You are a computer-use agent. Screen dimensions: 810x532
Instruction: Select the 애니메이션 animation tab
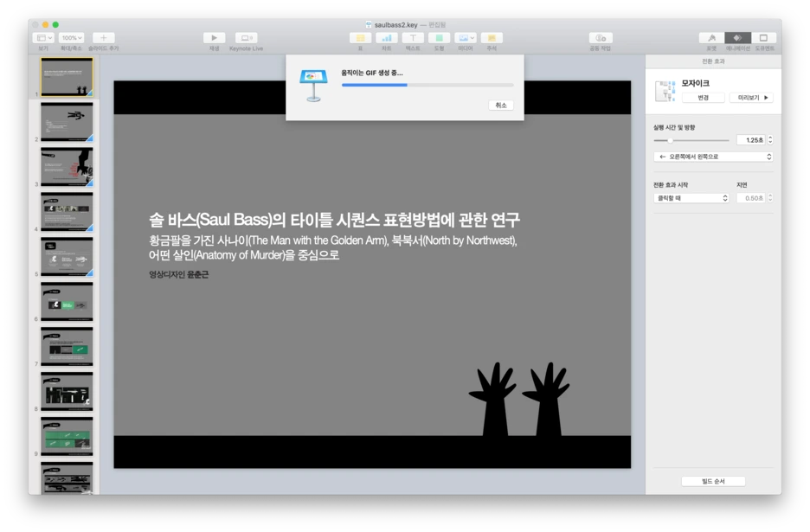(x=737, y=37)
